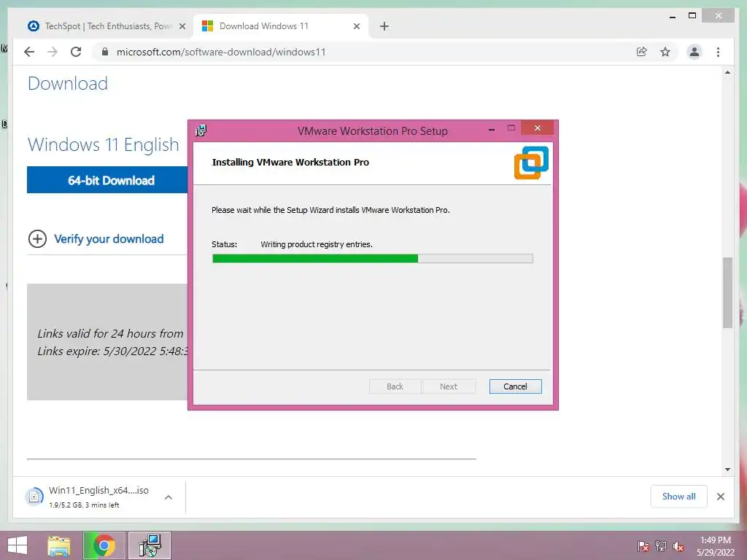Open the share page icon in address bar
This screenshot has height=560, width=747.
coord(642,52)
